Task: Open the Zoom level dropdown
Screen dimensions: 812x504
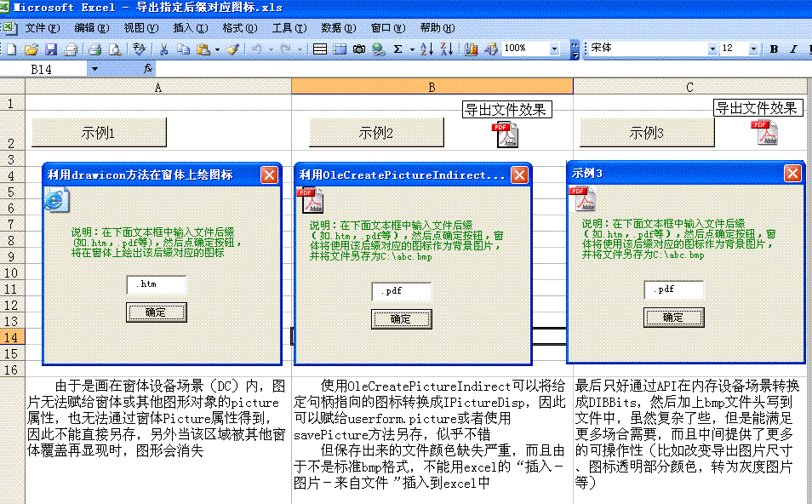Action: point(553,49)
